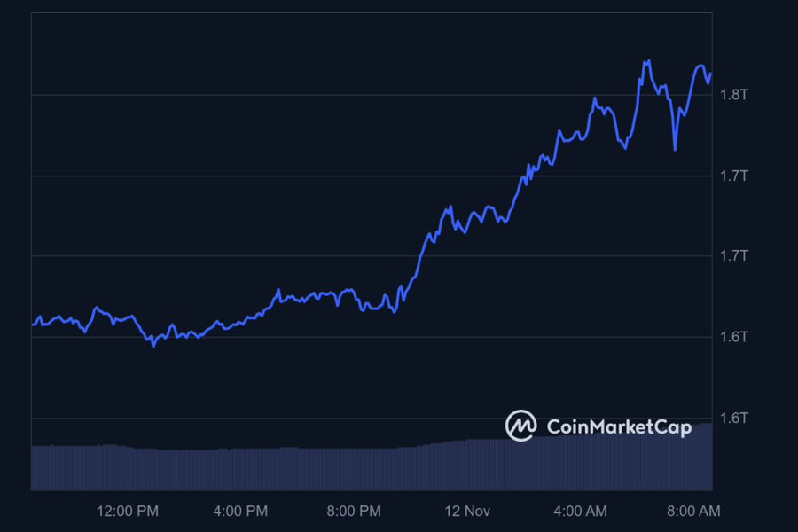Click the highest peak of the blue line
Viewport: 798px width, 532px height.
[x=648, y=61]
